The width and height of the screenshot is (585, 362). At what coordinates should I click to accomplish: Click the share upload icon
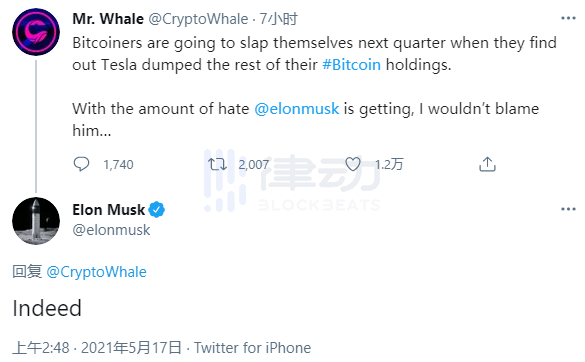(487, 164)
